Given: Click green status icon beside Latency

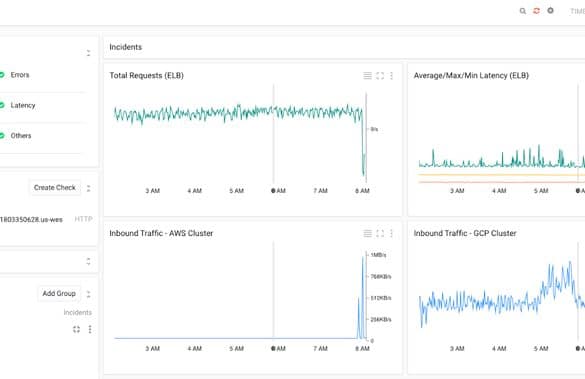Looking at the screenshot, I should pyautogui.click(x=1, y=106).
